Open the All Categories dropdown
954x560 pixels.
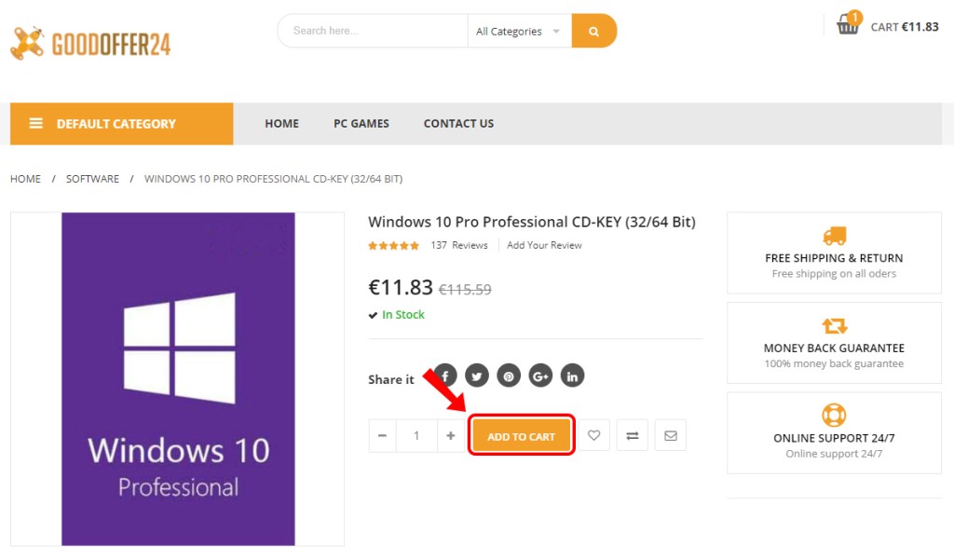pos(520,31)
